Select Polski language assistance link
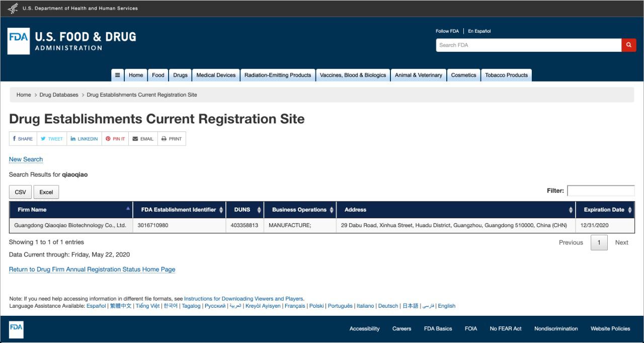 tap(316, 306)
